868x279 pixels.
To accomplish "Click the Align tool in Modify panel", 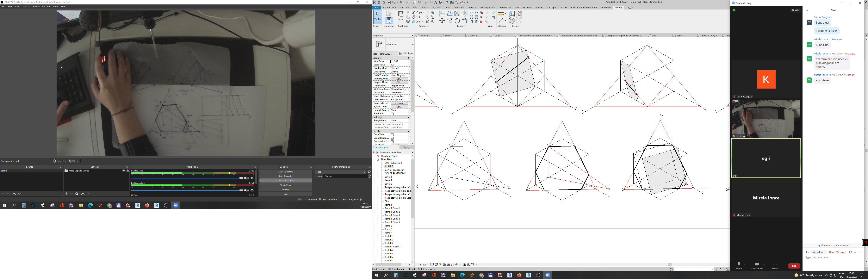I will point(442,14).
